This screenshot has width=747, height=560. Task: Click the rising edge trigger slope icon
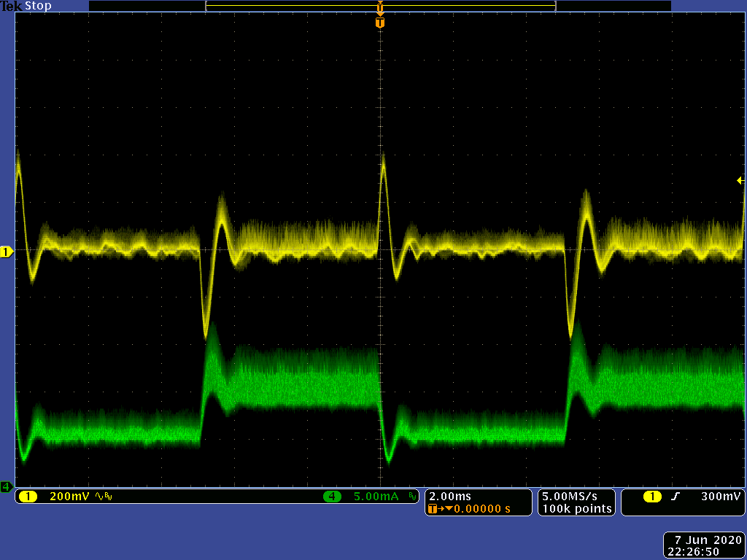[x=675, y=497]
